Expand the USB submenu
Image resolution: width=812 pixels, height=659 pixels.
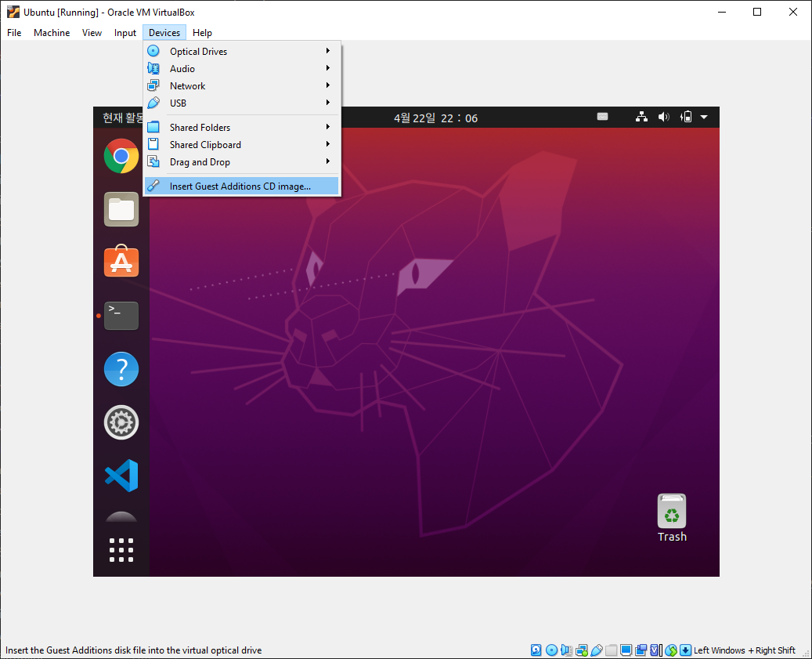241,103
